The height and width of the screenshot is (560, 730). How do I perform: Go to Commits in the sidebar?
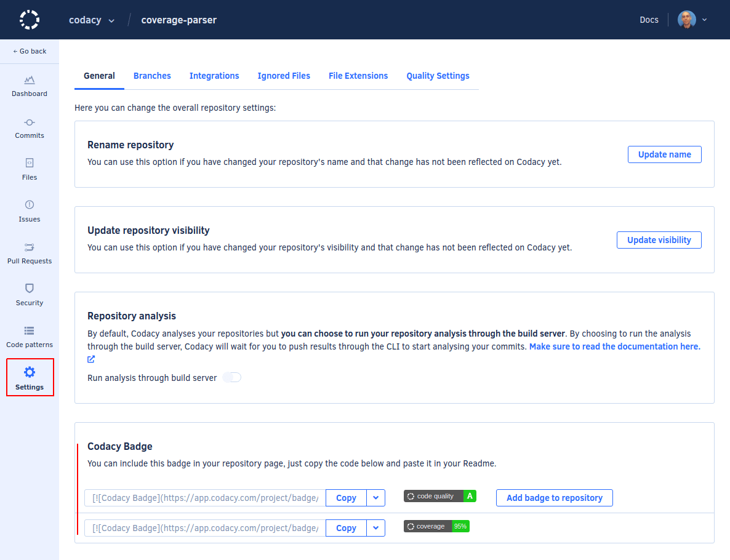(30, 122)
